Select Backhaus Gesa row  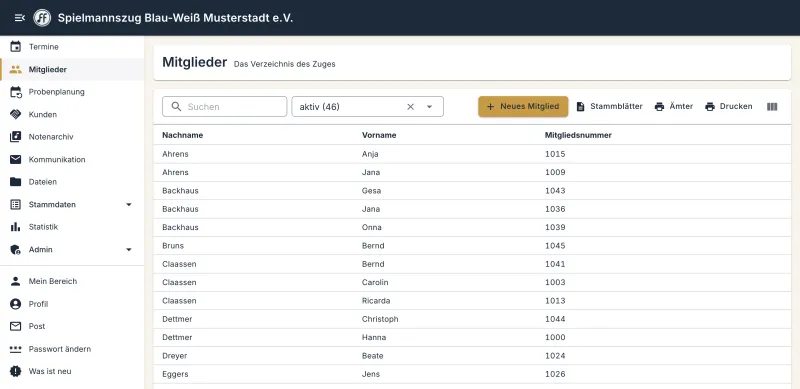472,190
